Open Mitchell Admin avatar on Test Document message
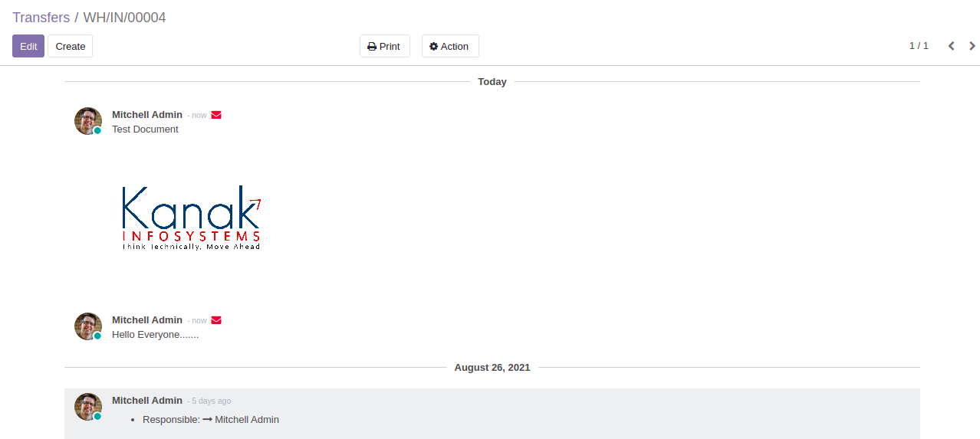980x439 pixels. pos(88,121)
